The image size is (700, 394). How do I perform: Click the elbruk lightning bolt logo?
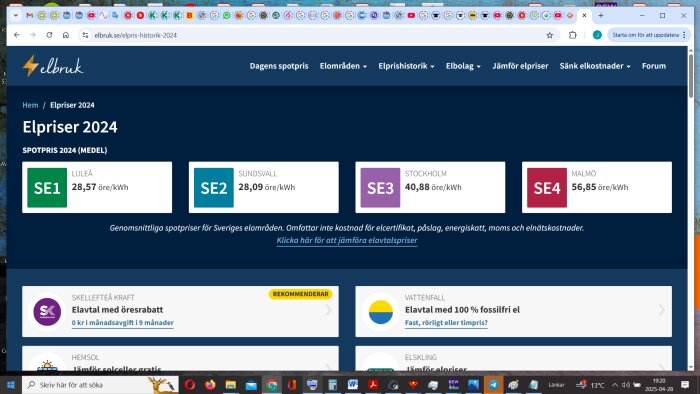click(x=53, y=66)
